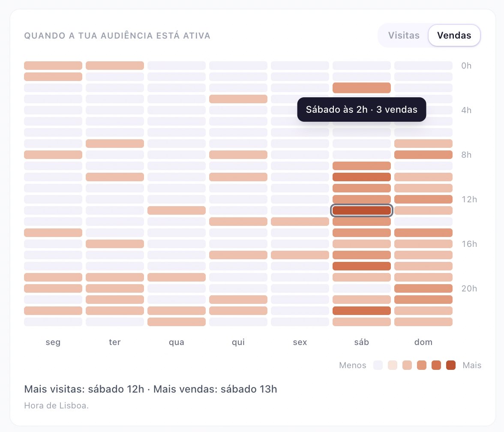Select the quinta 3h heatmap cell
The image size is (504, 432).
(238, 99)
